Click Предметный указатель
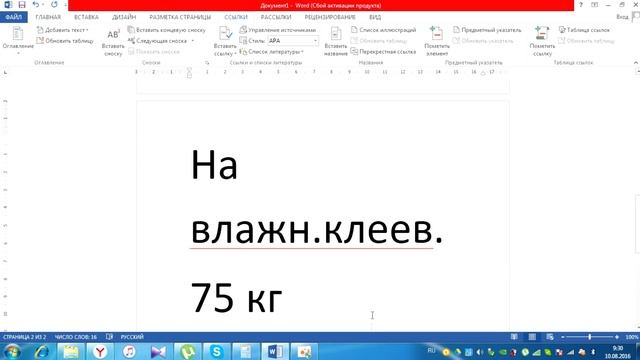Image resolution: width=640 pixels, height=360 pixels. click(487, 30)
